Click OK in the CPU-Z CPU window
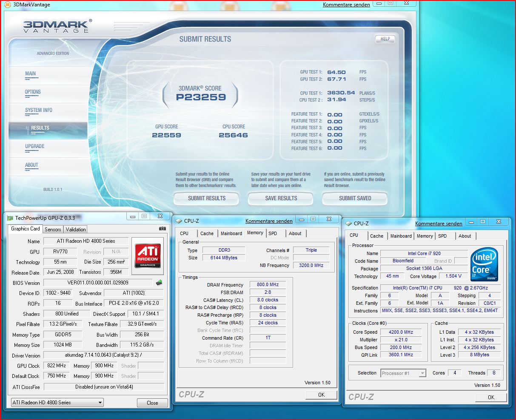516x420 pixels. 491,397
